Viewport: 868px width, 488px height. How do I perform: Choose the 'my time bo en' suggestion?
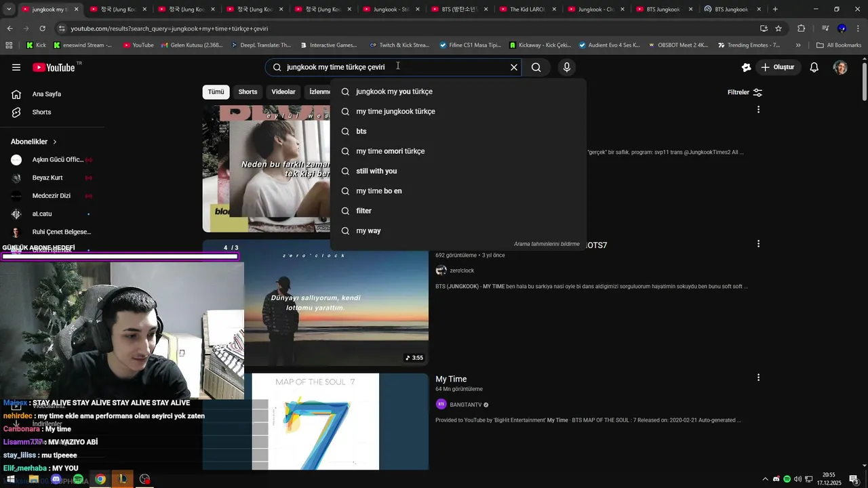pyautogui.click(x=458, y=191)
